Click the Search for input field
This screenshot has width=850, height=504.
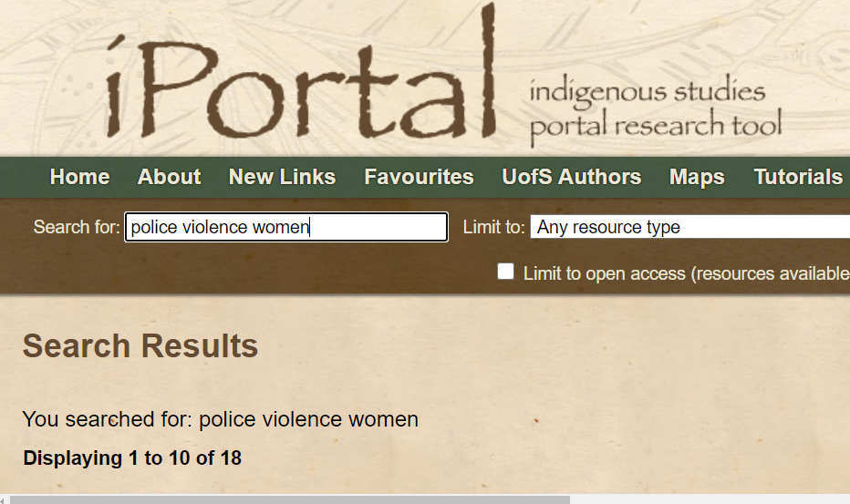coord(286,227)
